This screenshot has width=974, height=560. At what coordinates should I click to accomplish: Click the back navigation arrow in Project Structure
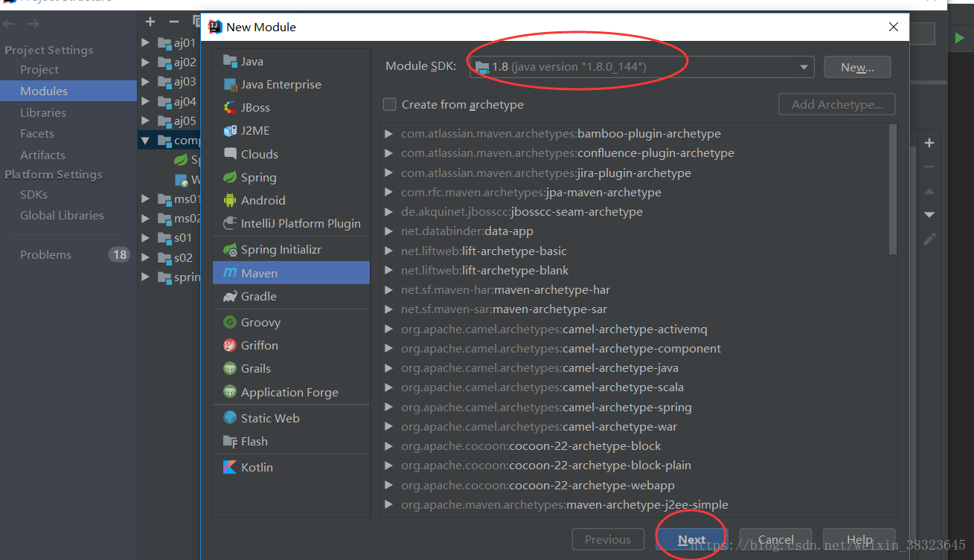[10, 24]
